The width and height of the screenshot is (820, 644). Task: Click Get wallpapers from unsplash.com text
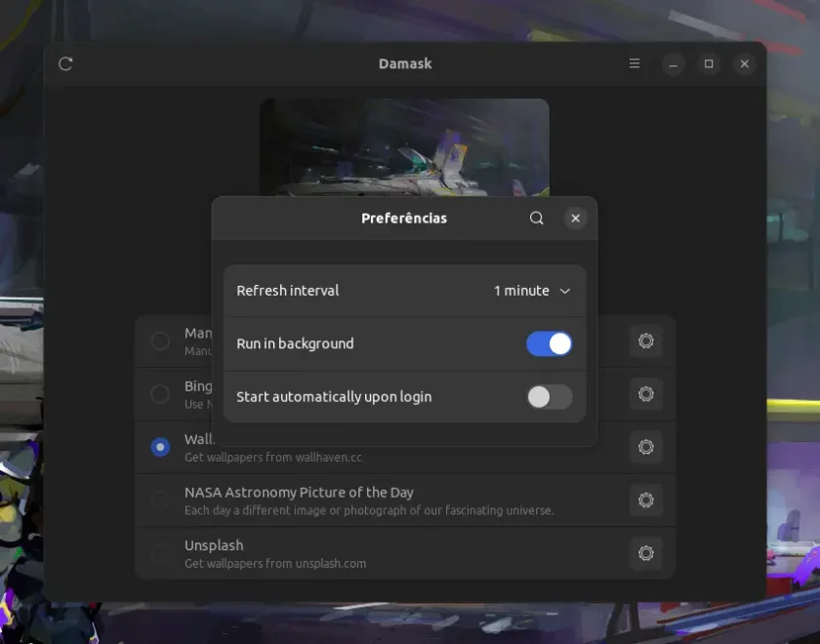coord(275,564)
